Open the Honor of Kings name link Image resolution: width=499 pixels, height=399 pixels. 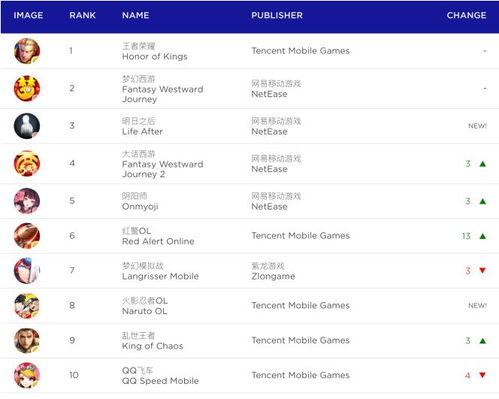[155, 57]
